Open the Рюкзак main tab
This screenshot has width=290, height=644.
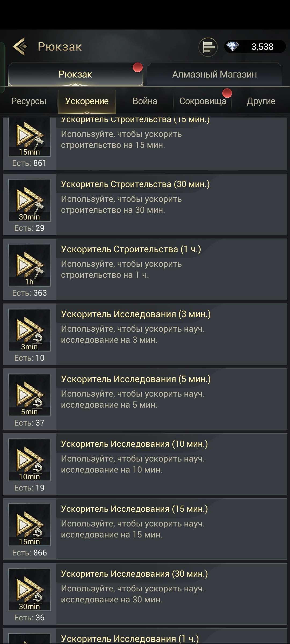click(75, 74)
